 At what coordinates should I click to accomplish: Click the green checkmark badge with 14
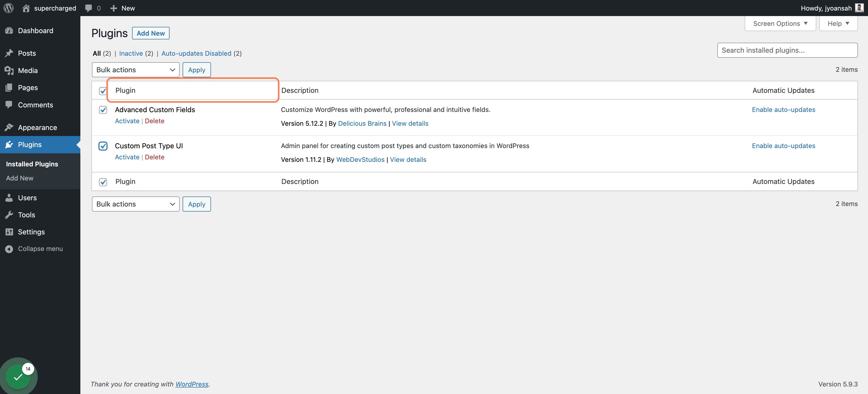tap(19, 376)
